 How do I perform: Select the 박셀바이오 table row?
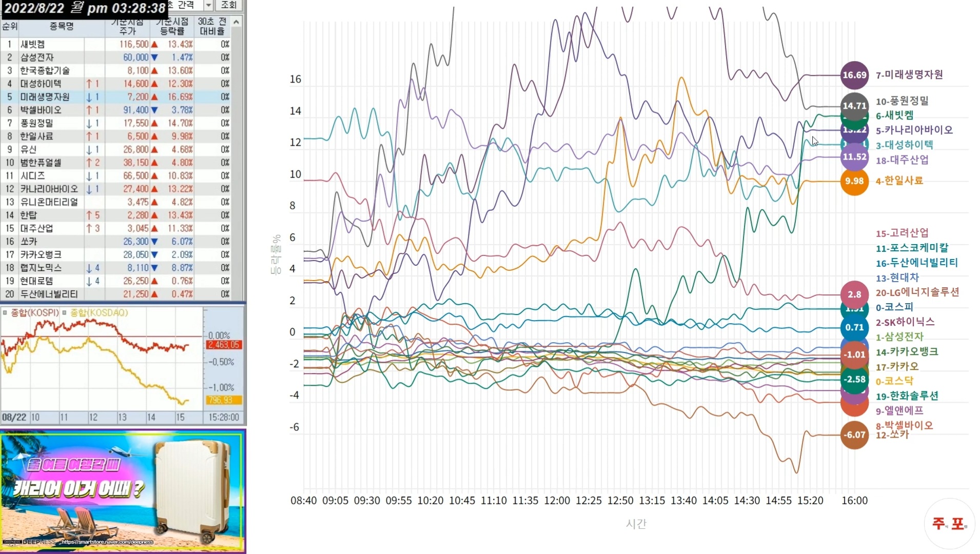[115, 110]
